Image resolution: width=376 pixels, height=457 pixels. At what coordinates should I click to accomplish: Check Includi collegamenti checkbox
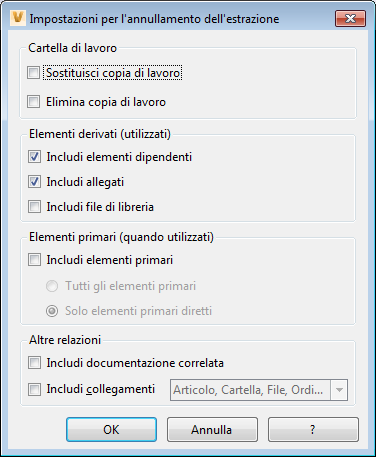pyautogui.click(x=34, y=389)
